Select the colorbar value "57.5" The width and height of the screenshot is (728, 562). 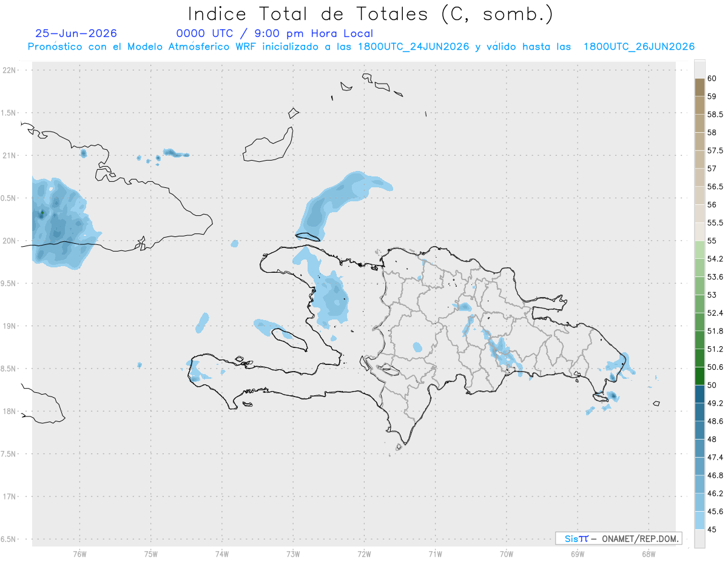pyautogui.click(x=715, y=150)
